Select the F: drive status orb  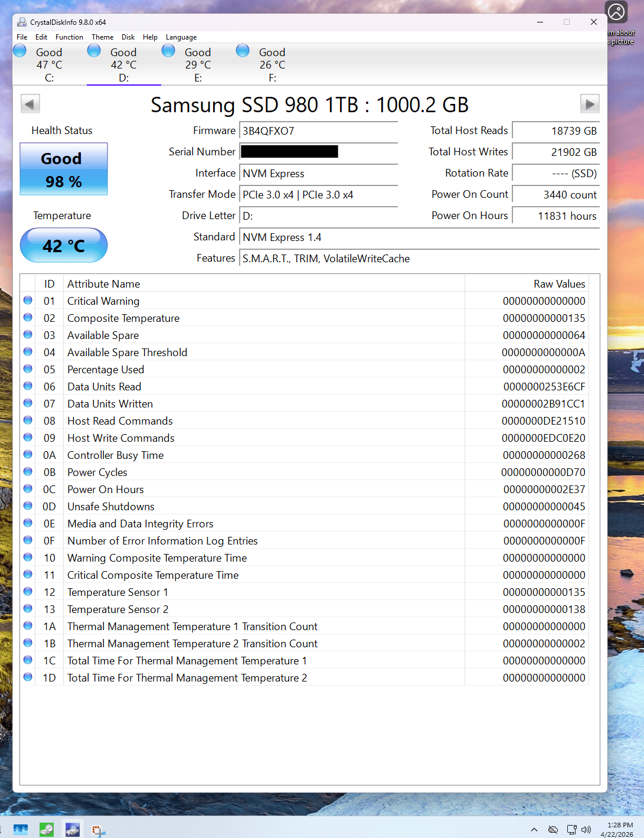click(243, 51)
